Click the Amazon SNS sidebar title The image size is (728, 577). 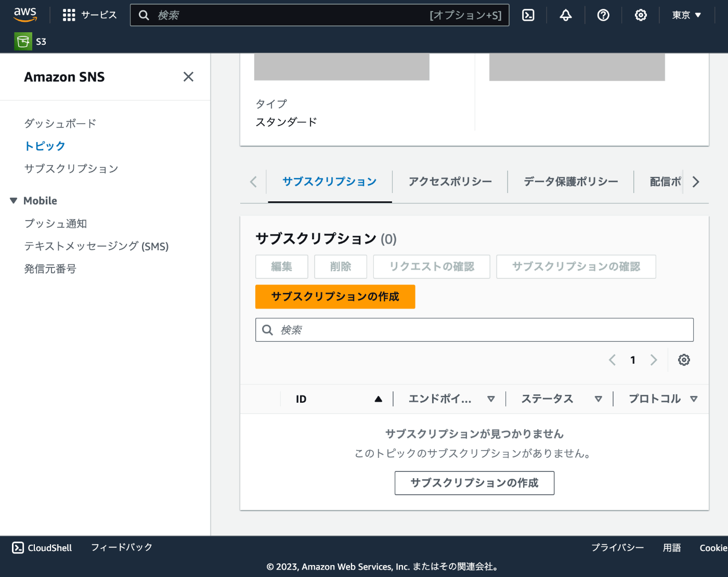[x=64, y=77]
